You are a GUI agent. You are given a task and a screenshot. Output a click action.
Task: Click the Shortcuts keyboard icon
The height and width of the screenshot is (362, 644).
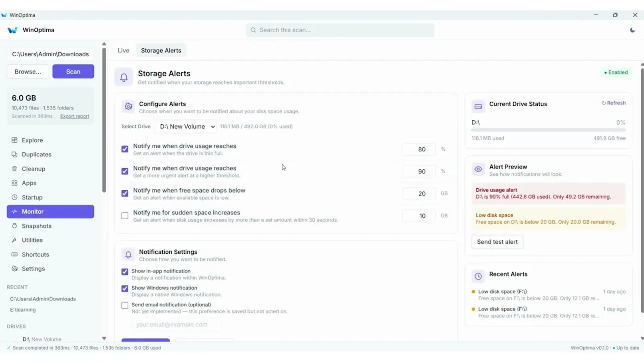14,255
